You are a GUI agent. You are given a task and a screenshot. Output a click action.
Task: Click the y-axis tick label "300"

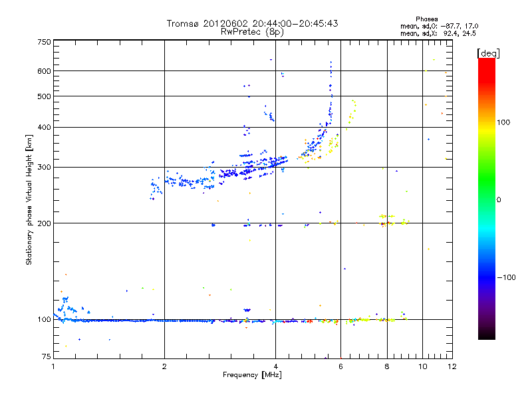pos(44,168)
